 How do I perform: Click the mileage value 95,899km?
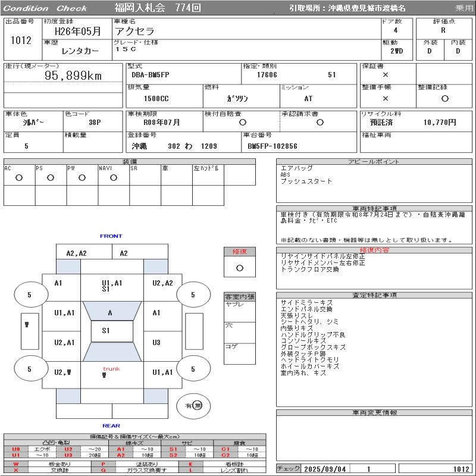(73, 76)
